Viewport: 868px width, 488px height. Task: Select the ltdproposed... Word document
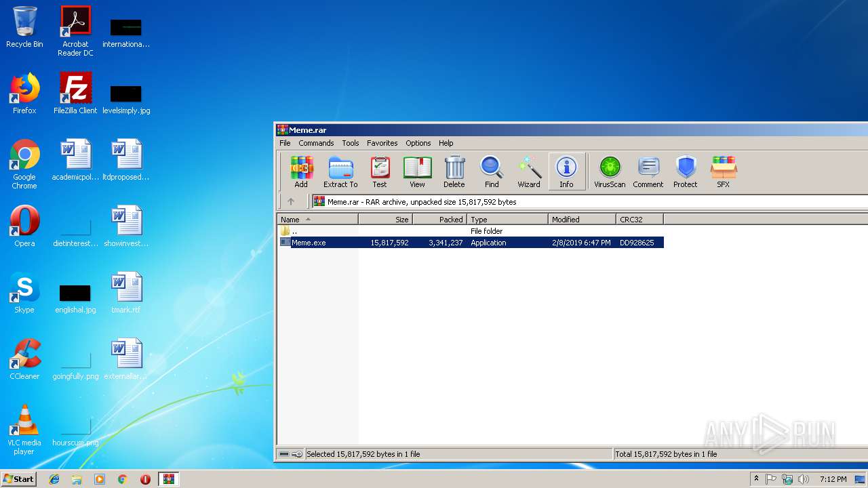pyautogui.click(x=126, y=160)
